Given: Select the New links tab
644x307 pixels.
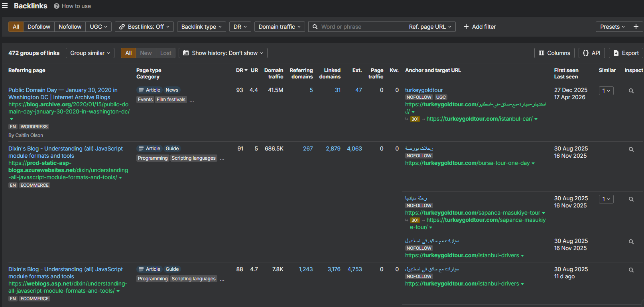Looking at the screenshot, I should coord(146,53).
